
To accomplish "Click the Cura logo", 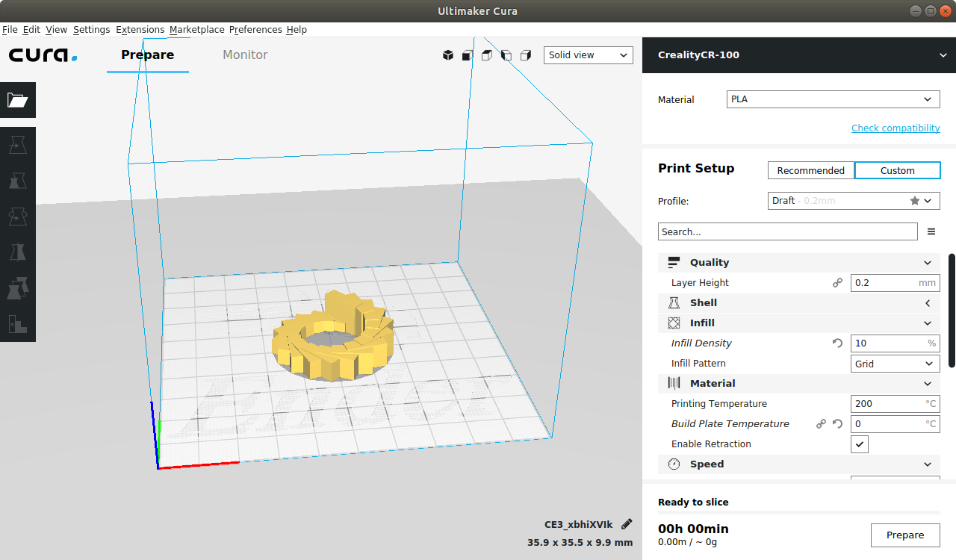I will 43,55.
